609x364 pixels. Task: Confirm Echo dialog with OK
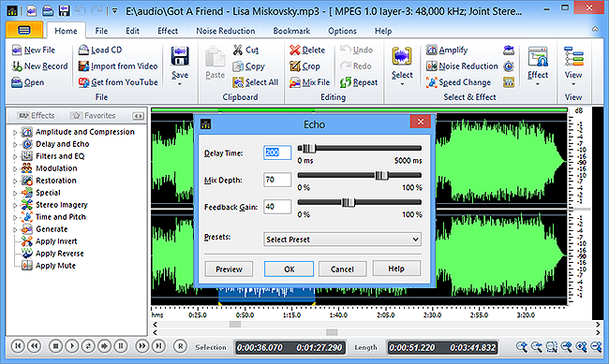289,269
